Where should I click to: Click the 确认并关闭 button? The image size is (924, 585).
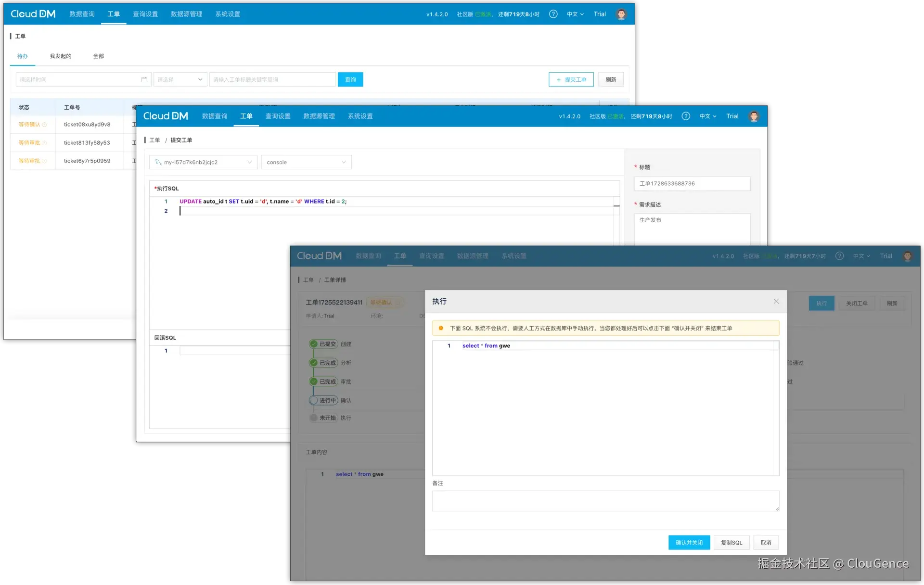coord(689,542)
